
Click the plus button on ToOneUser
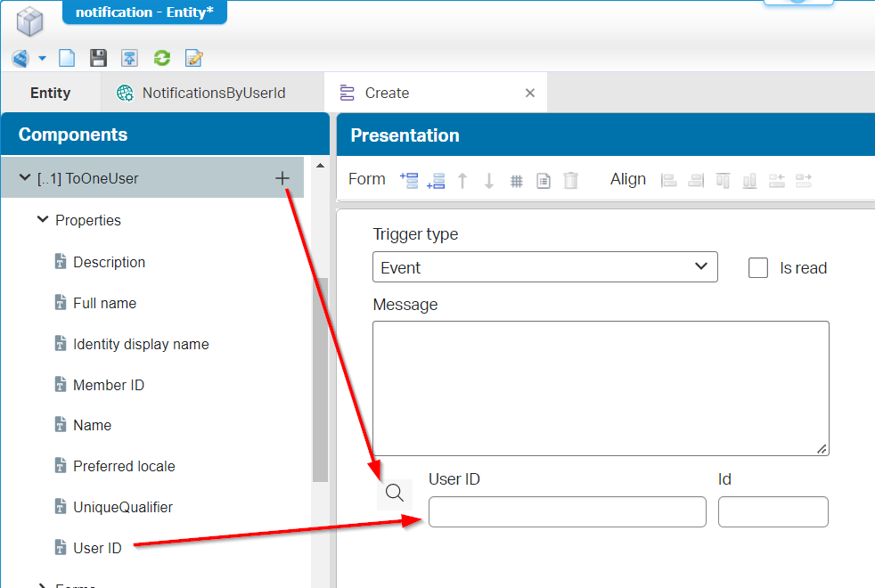[x=282, y=179]
